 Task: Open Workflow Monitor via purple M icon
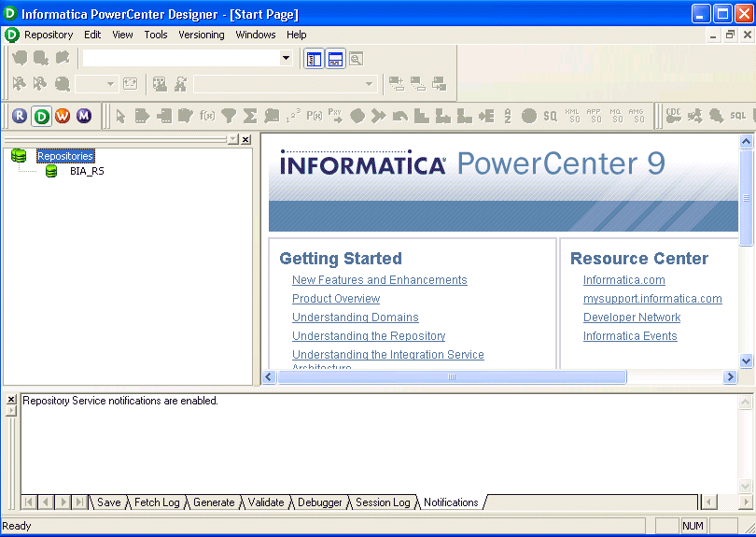pos(84,116)
